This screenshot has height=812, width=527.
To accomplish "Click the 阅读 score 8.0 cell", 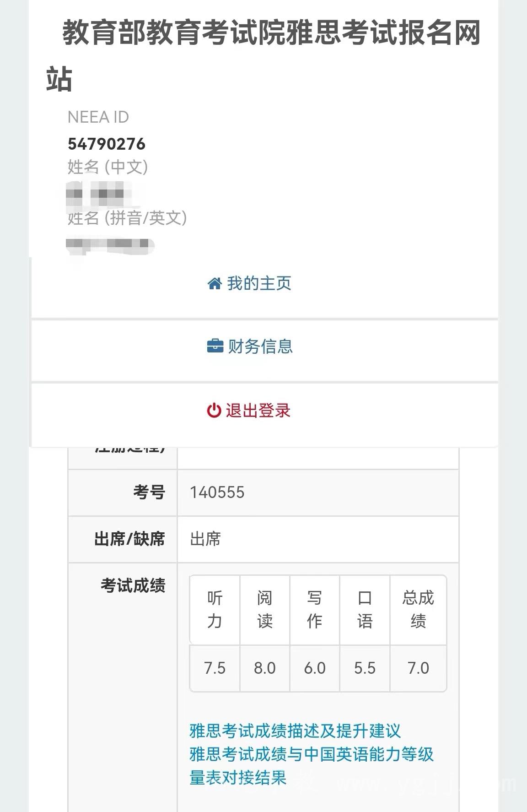I will (265, 668).
